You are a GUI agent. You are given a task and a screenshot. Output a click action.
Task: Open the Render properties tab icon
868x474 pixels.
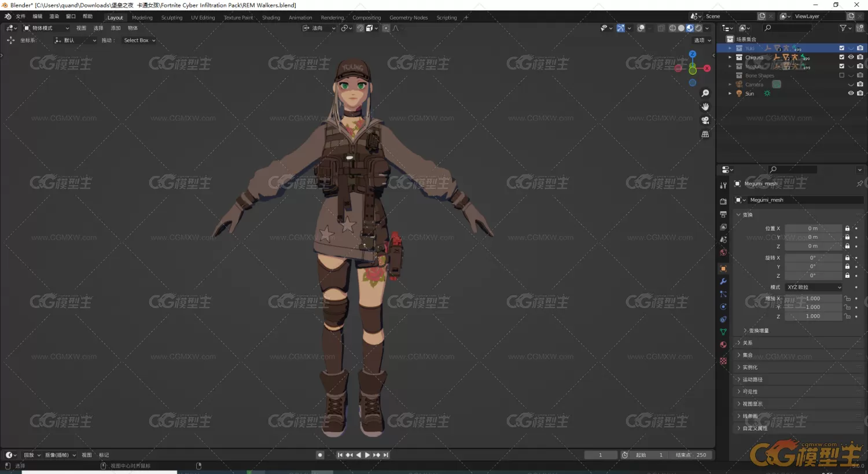point(723,201)
